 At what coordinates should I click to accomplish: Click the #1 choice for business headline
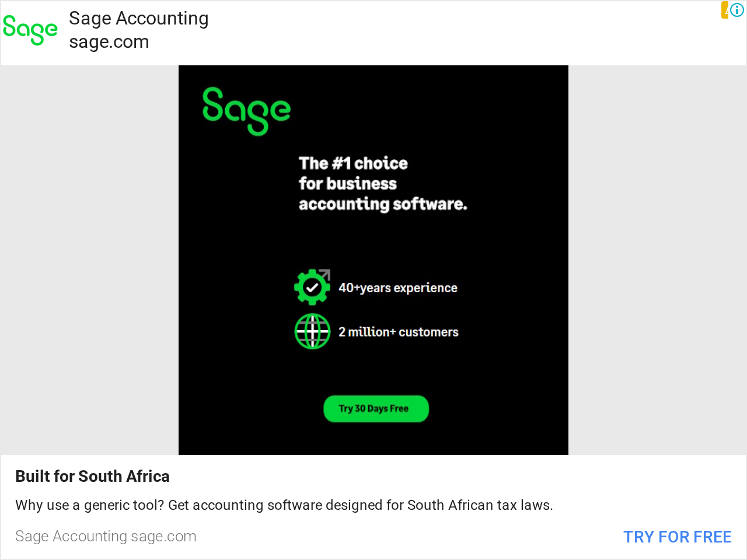pyautogui.click(x=383, y=183)
